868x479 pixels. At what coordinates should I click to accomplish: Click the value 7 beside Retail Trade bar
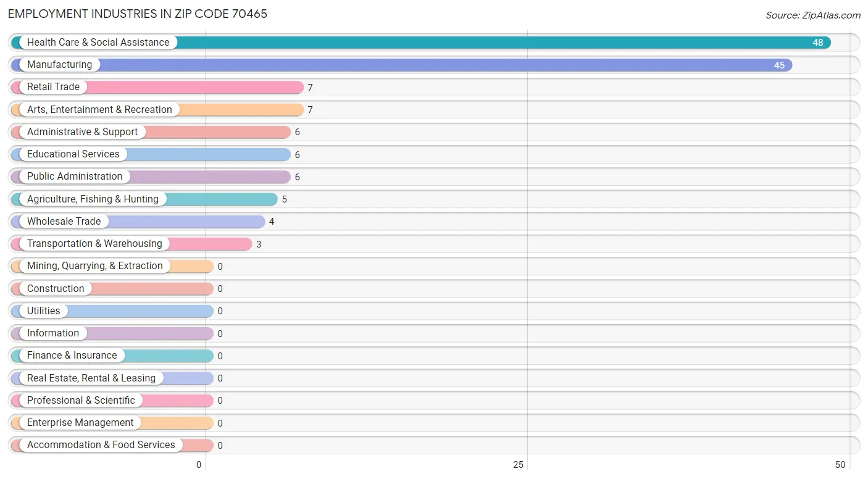(311, 88)
